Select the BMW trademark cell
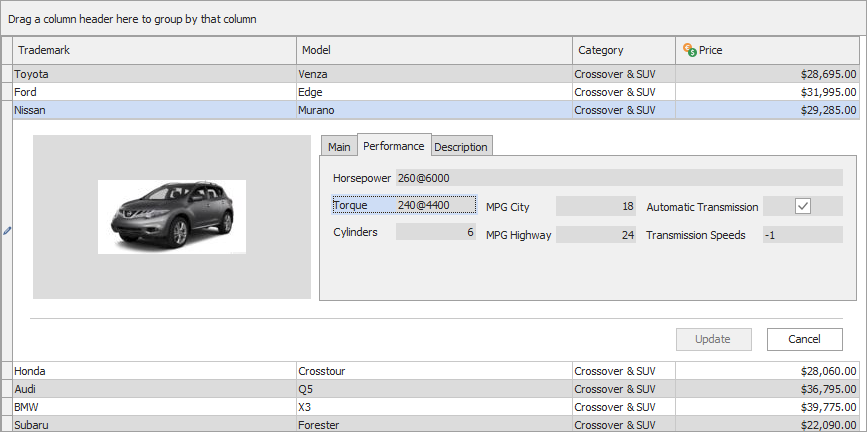 click(154, 407)
